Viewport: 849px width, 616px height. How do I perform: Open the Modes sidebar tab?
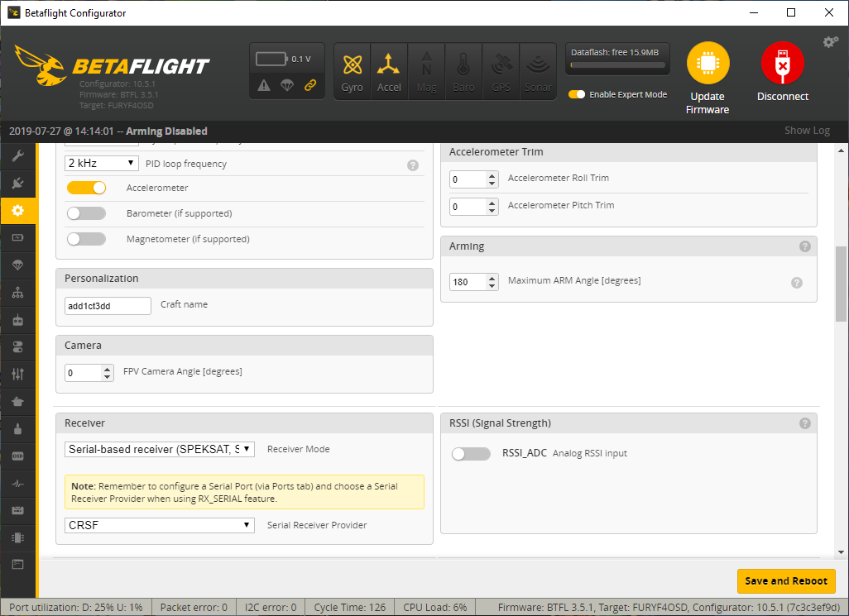(18, 347)
